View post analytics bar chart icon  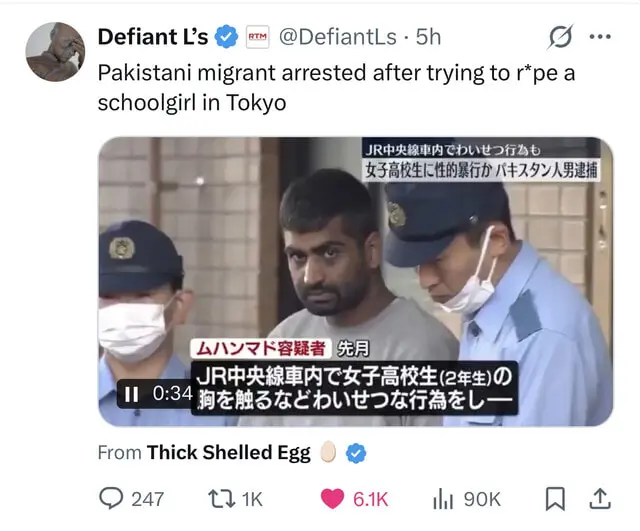[x=443, y=499]
